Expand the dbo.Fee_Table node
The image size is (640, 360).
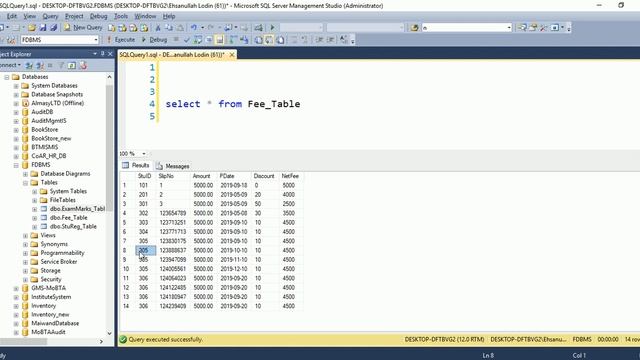(35, 218)
